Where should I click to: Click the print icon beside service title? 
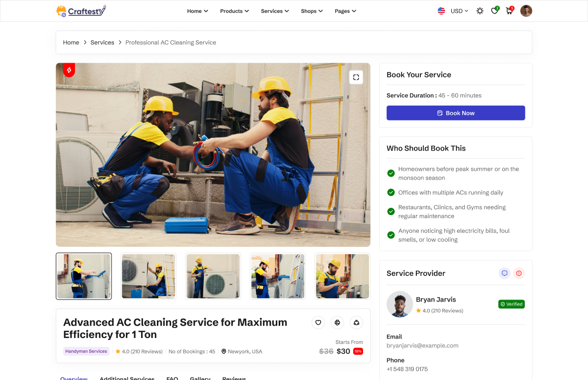coord(337,322)
